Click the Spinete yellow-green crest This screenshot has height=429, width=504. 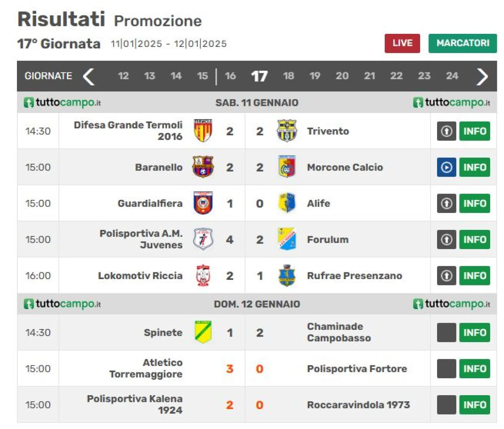tap(203, 332)
